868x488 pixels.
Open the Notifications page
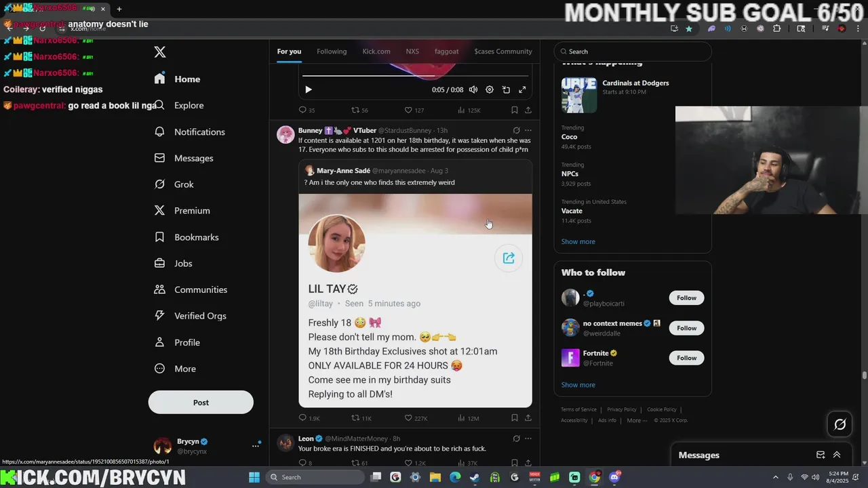point(190,131)
